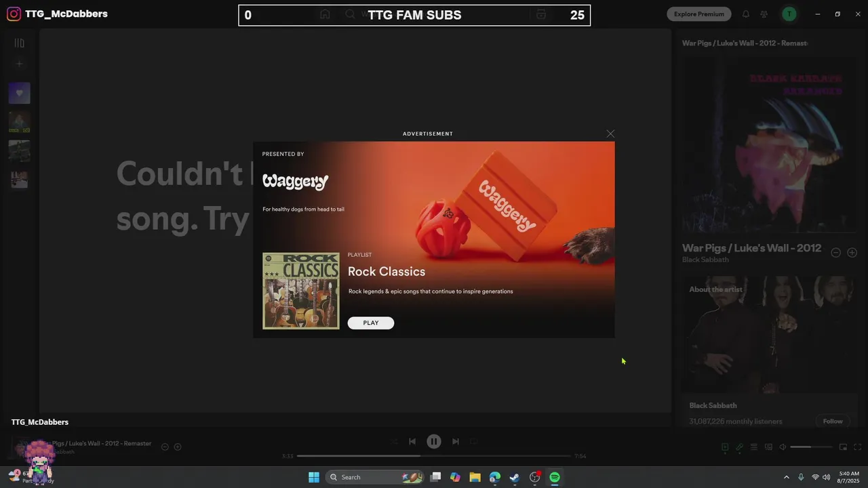Close the advertisement with the X icon
The width and height of the screenshot is (868, 488).
coord(610,134)
